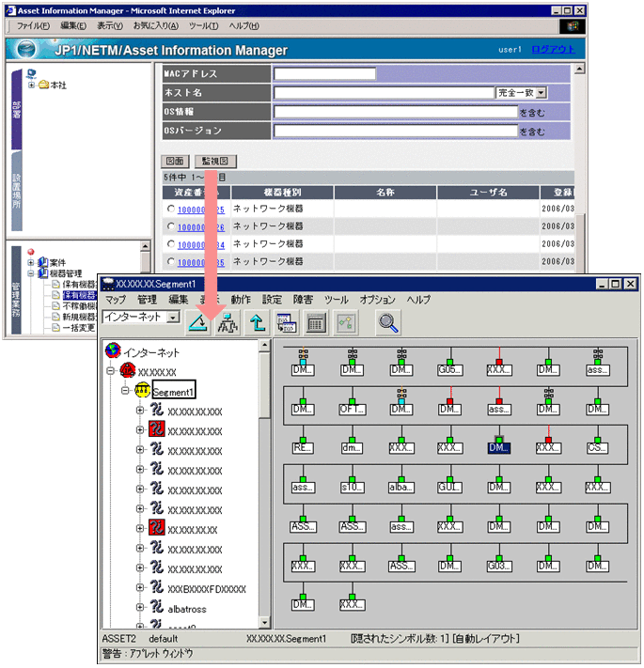The image size is (644, 668).
Task: Select the G03 node in network map
Action: tap(498, 566)
